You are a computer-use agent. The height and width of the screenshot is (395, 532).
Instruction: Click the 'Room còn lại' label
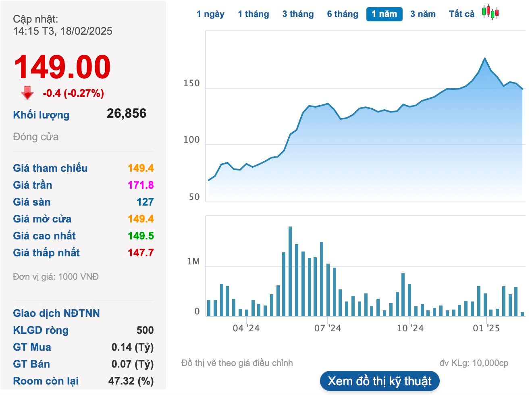[46, 381]
